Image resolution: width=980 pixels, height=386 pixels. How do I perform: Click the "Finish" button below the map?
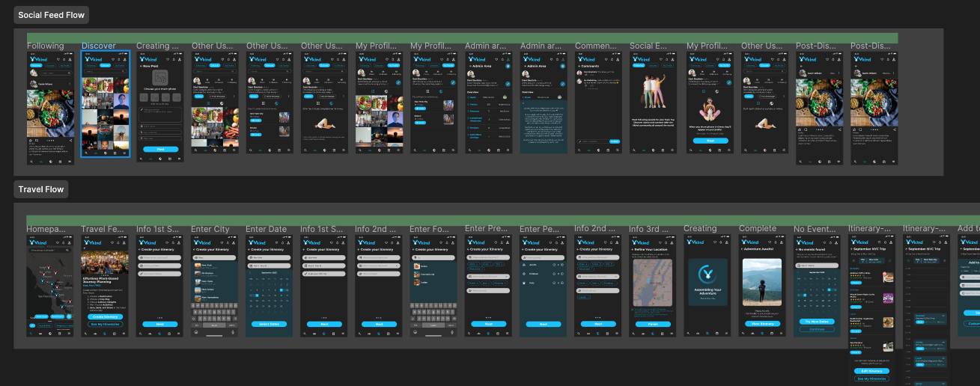click(653, 324)
